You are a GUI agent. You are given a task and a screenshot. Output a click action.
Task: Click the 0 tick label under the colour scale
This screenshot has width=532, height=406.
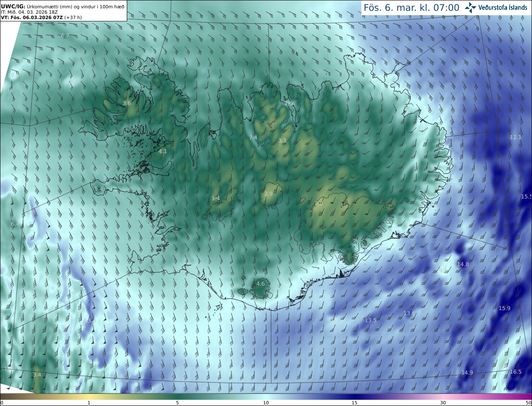click(2, 403)
